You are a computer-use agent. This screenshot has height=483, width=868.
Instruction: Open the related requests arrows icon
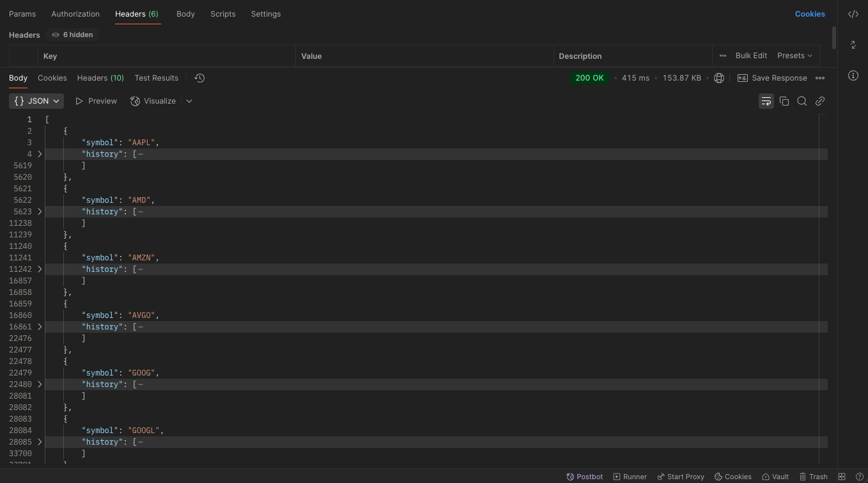tap(853, 45)
